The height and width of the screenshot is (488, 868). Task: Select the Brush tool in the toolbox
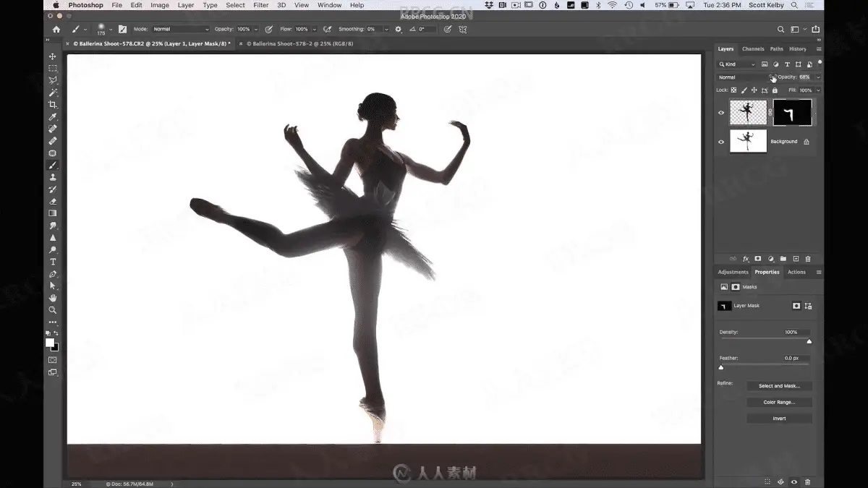53,165
